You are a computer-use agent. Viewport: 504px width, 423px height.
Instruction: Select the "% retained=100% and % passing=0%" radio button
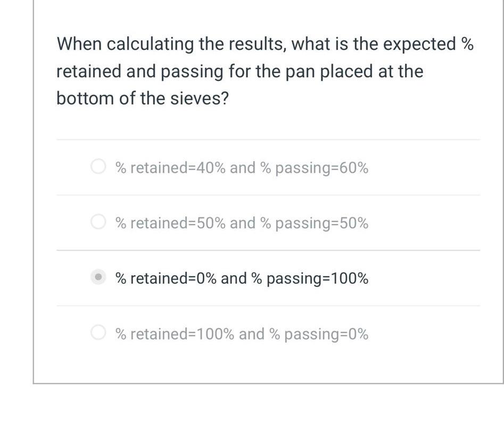98,333
